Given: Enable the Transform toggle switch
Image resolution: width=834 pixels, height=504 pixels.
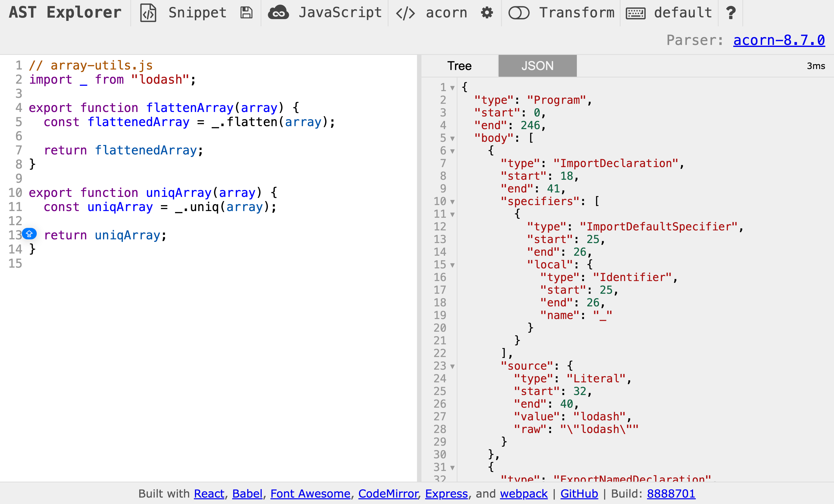Looking at the screenshot, I should pos(519,13).
